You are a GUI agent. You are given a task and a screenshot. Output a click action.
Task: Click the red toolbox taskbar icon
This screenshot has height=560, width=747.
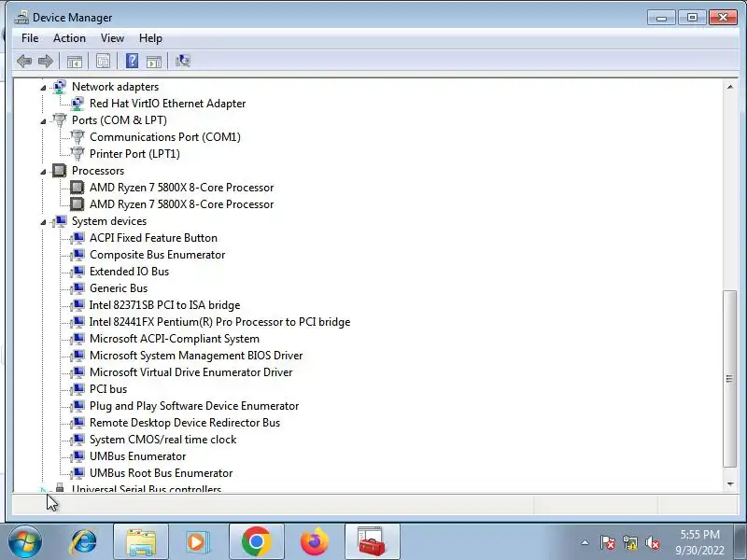[372, 542]
